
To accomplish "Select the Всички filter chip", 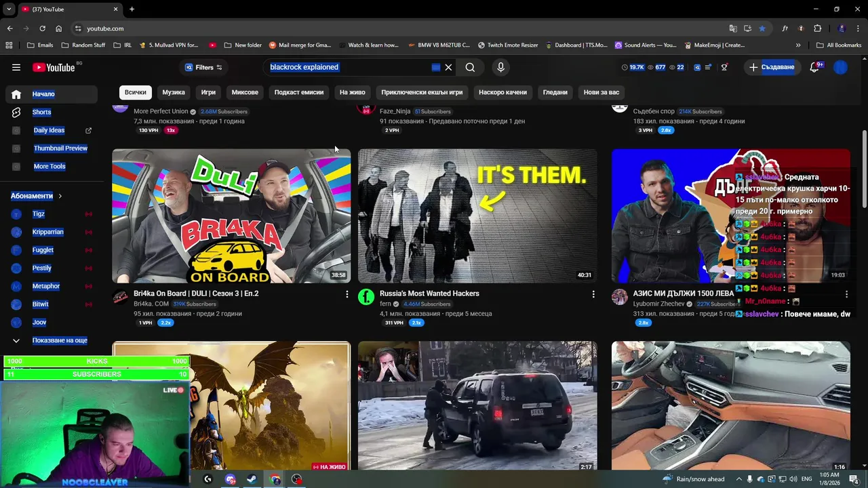I will pos(136,92).
